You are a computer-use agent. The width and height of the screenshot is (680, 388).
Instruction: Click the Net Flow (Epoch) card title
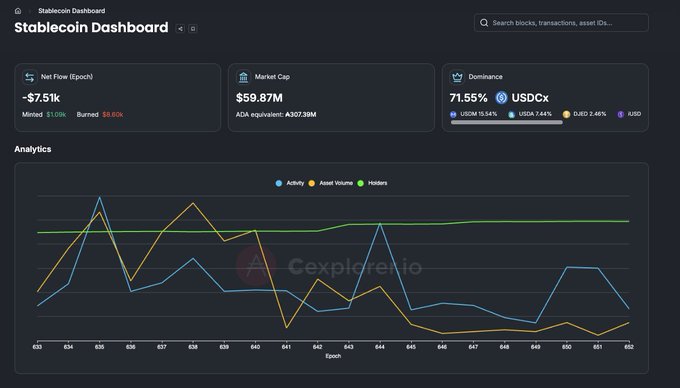coord(67,77)
